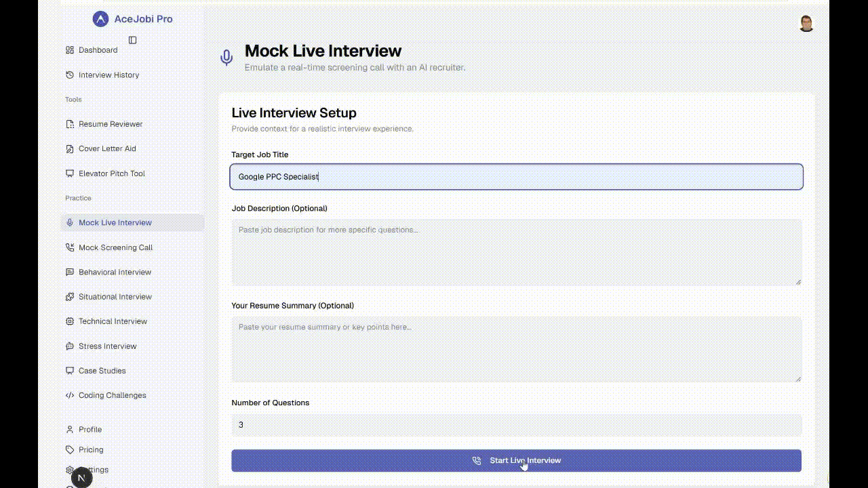Open the Elevator Pitch Tool

(111, 174)
